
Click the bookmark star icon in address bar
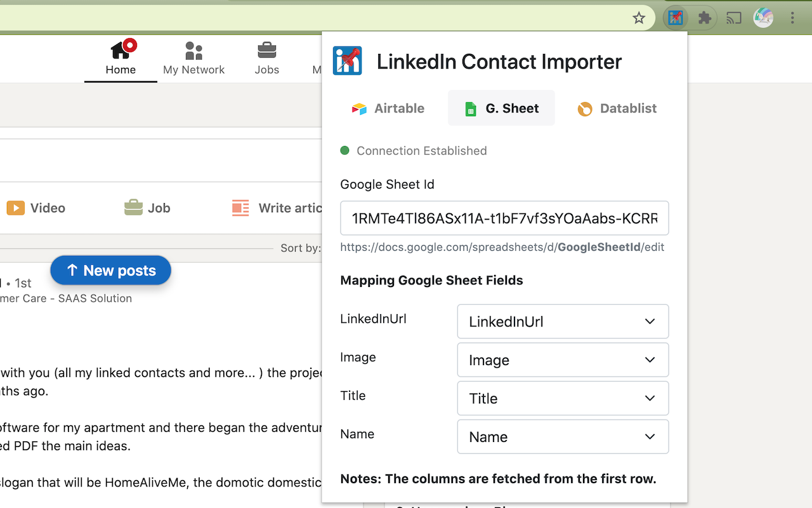(x=639, y=18)
